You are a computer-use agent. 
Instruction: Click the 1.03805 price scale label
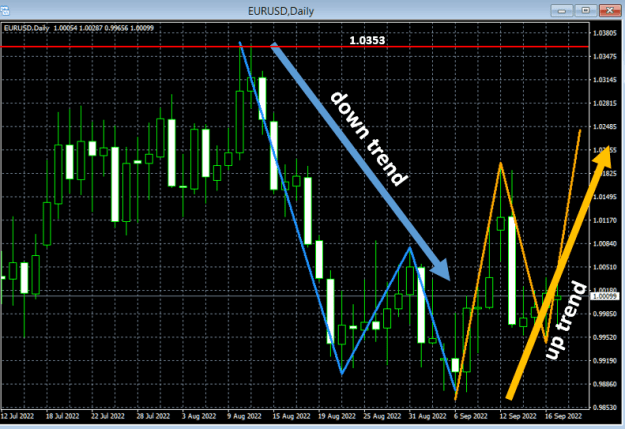pos(605,33)
